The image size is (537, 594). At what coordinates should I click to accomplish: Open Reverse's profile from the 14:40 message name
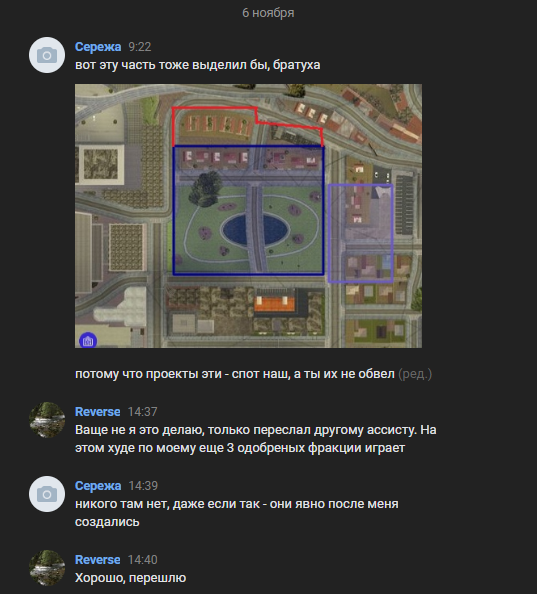(x=98, y=560)
